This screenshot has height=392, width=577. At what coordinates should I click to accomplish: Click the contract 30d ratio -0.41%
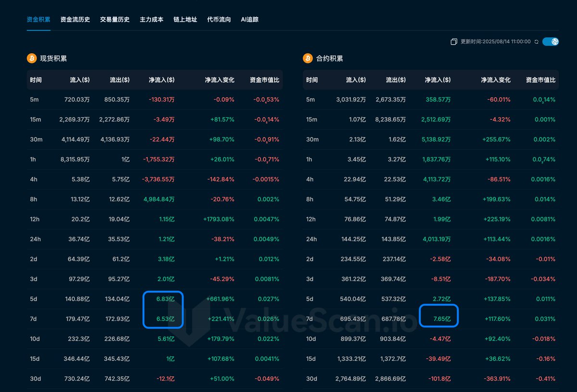tap(546, 378)
